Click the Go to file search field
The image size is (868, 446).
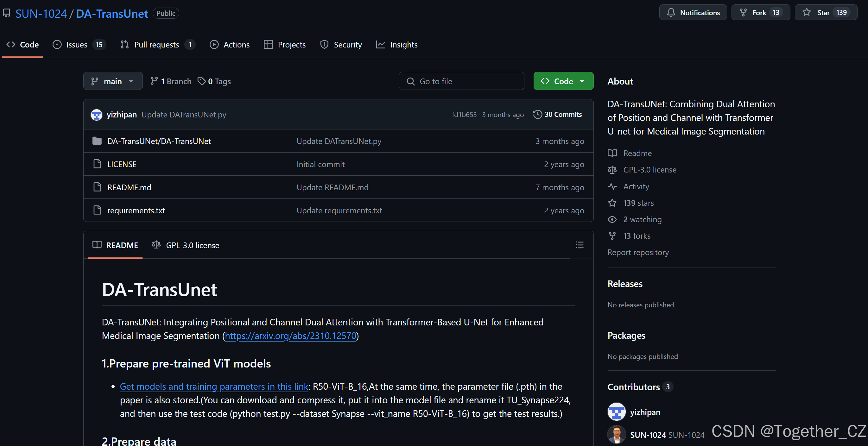coord(461,81)
